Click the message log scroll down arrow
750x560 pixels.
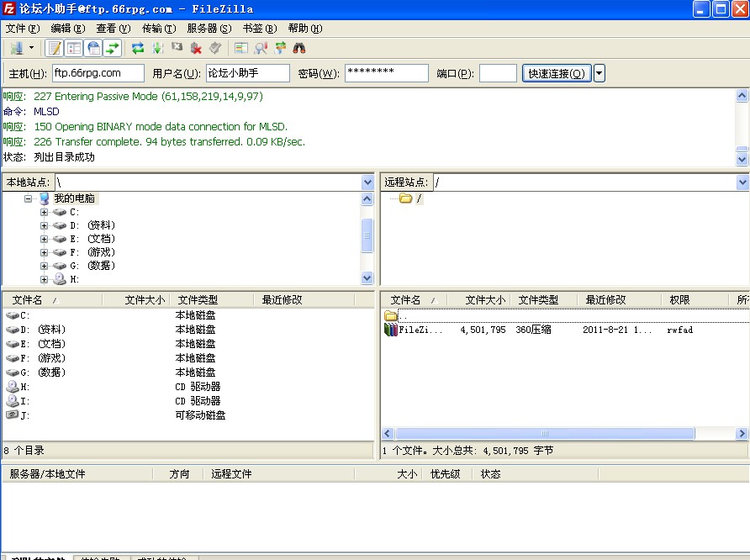[x=742, y=159]
